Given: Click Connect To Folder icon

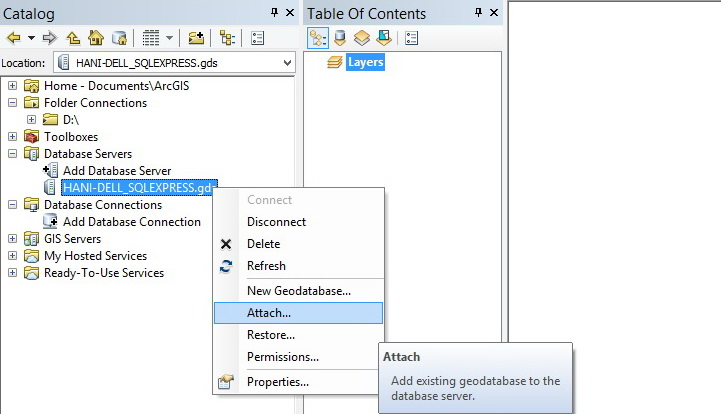Looking at the screenshot, I should click(196, 38).
